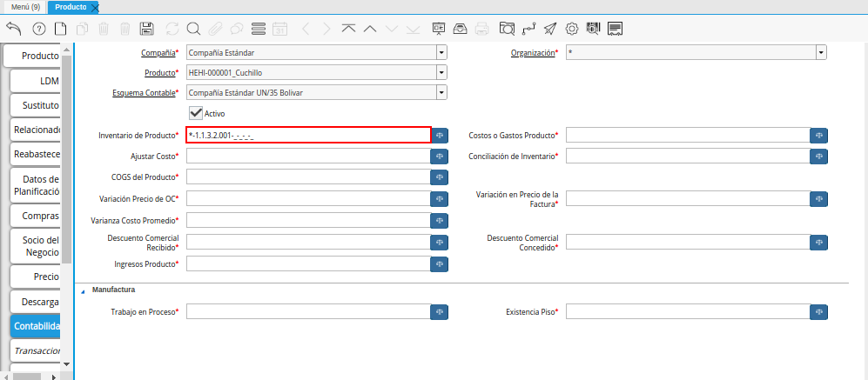Viewport: 868px width, 380px height.
Task: Switch to the Compras side tab
Action: pyautogui.click(x=36, y=216)
